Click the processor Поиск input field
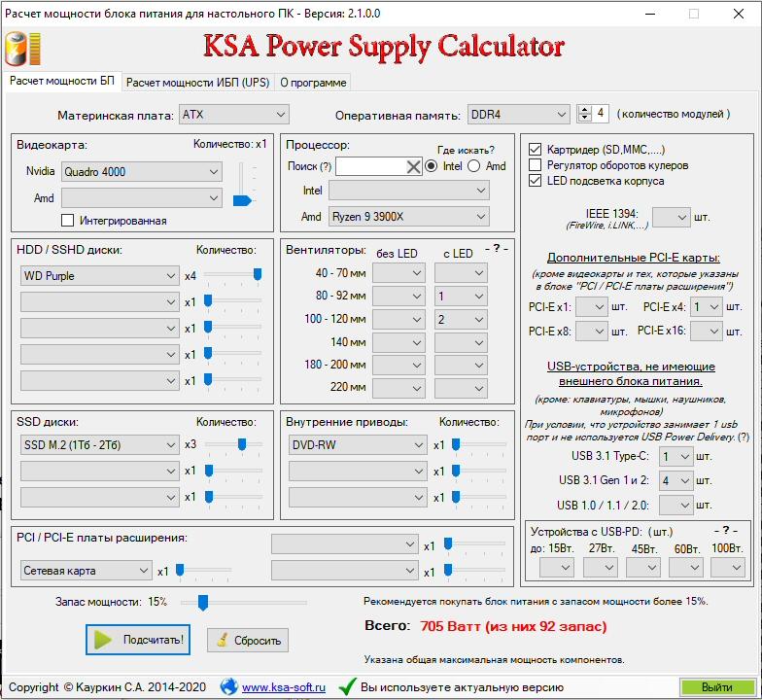The height and width of the screenshot is (700, 762). tap(371, 166)
